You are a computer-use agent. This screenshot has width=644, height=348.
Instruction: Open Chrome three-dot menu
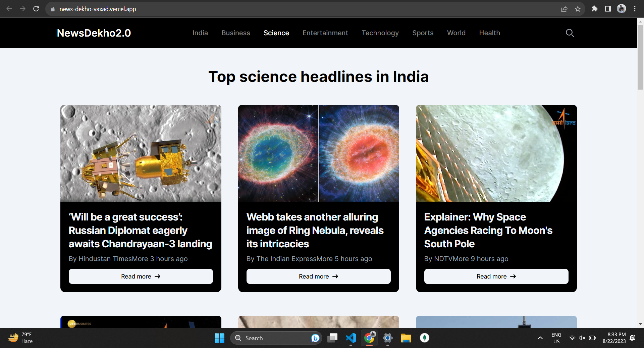635,9
